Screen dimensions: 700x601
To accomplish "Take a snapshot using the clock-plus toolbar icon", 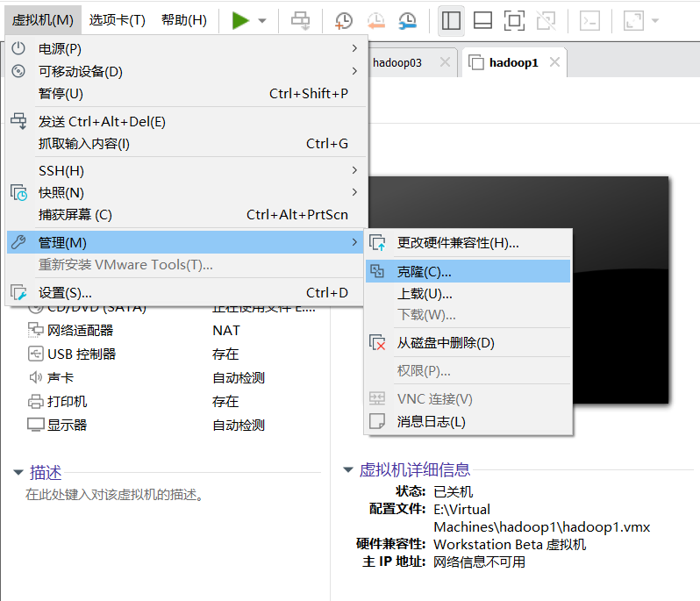I will pyautogui.click(x=343, y=20).
